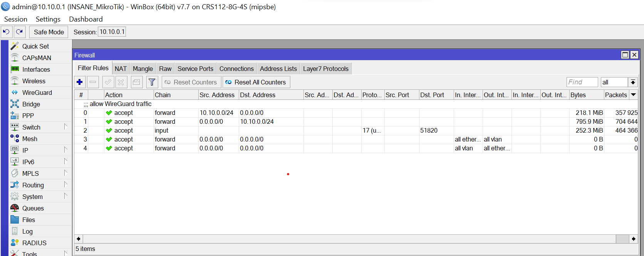Expand the IPv6 submenu arrow
Viewport: 644px width, 256px height.
point(65,161)
